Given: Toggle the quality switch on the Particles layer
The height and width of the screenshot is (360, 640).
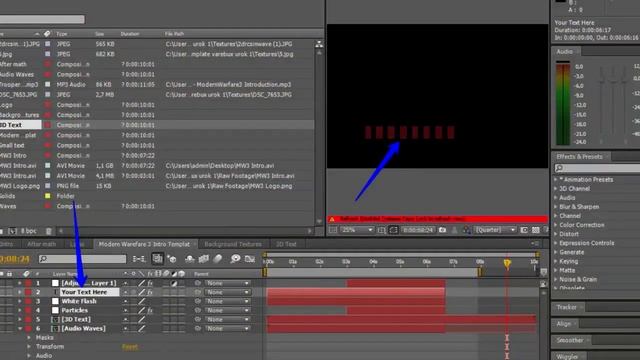Looking at the screenshot, I should [141, 310].
